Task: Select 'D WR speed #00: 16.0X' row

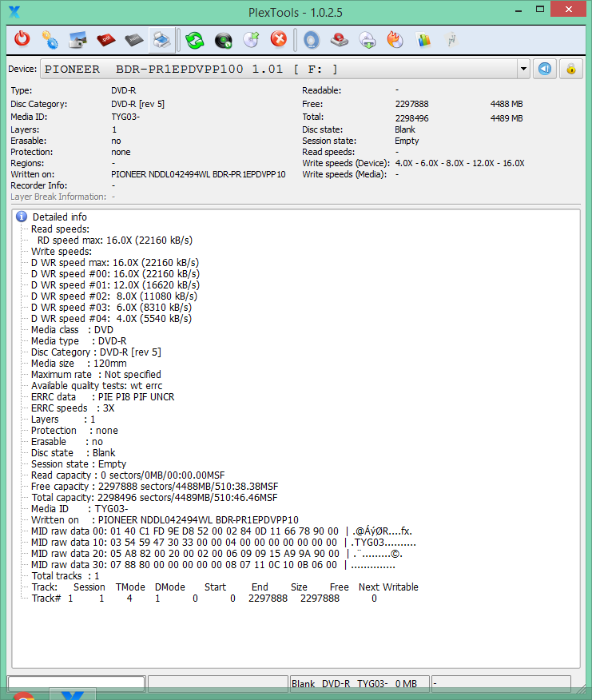Action: (x=115, y=273)
